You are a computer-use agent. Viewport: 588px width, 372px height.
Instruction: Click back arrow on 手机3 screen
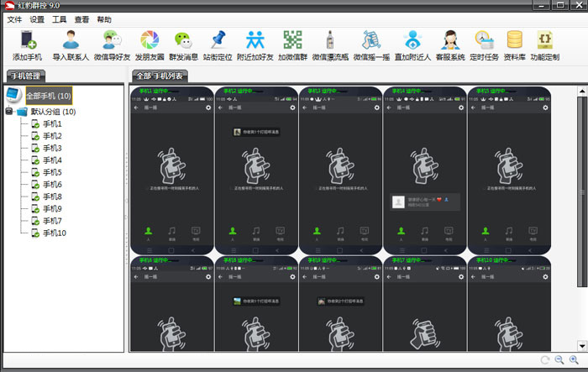point(304,107)
